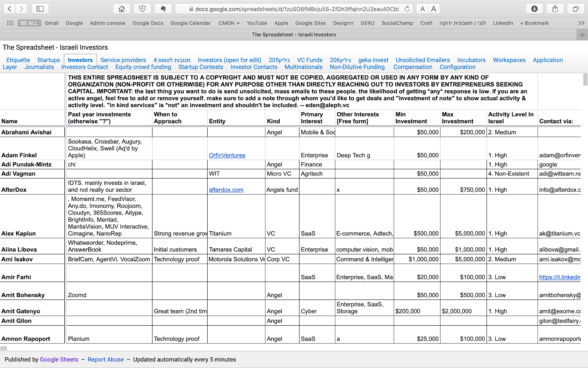Switch to the Service providers tab

(123, 60)
